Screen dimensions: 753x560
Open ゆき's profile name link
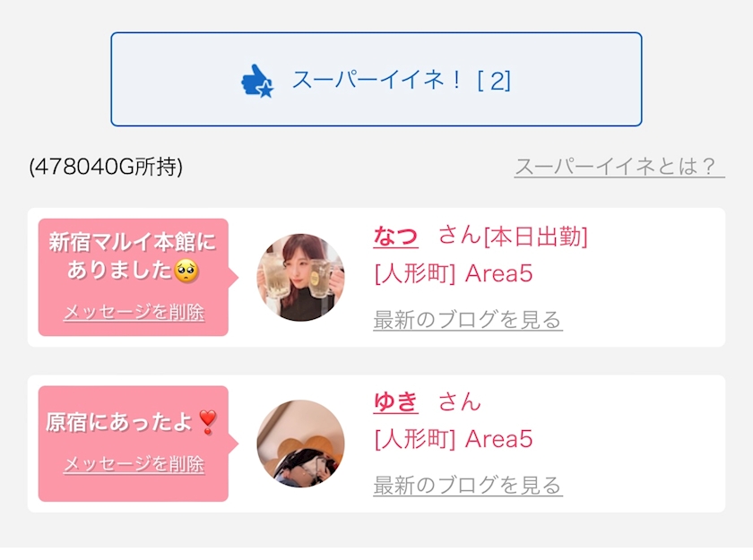point(395,402)
